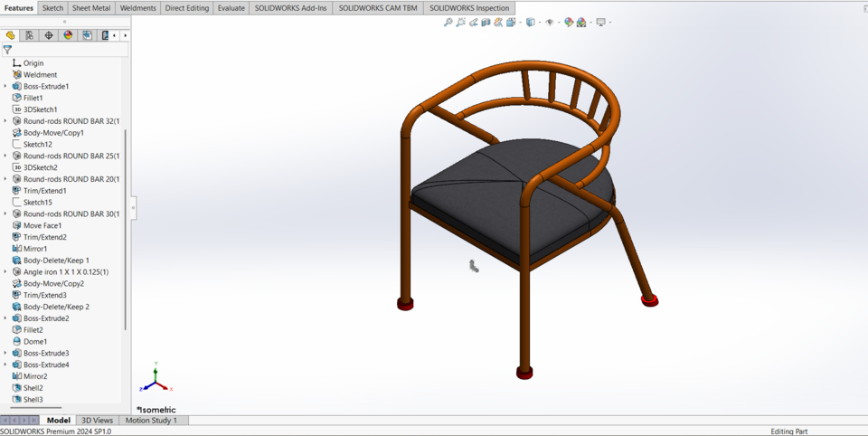This screenshot has height=436, width=868.
Task: Open the Hide/Show Items dropdown arrow
Action: tap(559, 23)
